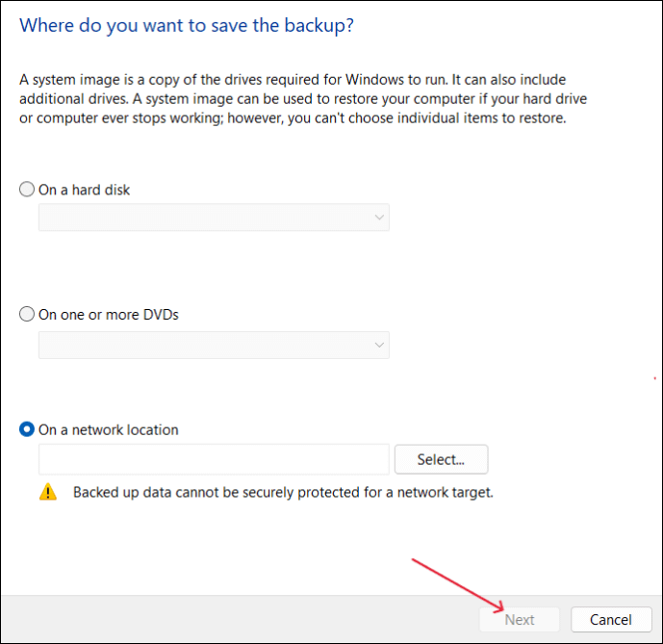Choose the "On one or more DVDs" radio button

point(27,315)
